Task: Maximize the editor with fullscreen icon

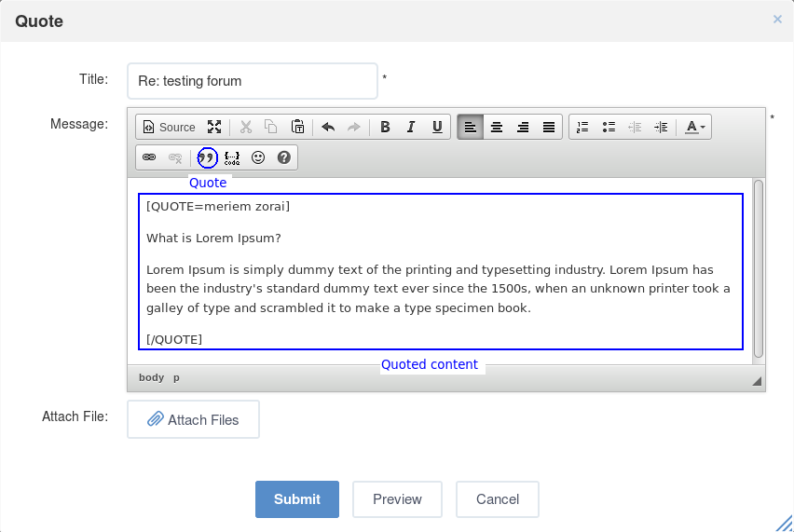Action: 214,127
